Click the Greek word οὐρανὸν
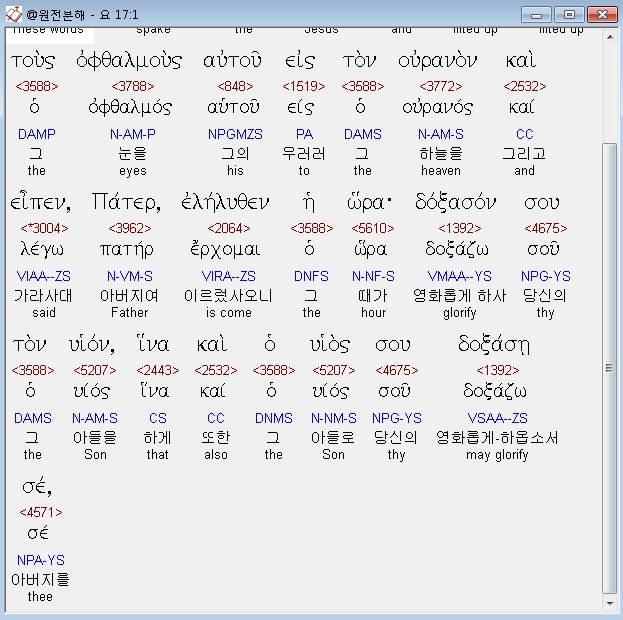The image size is (623, 620). [x=437, y=60]
